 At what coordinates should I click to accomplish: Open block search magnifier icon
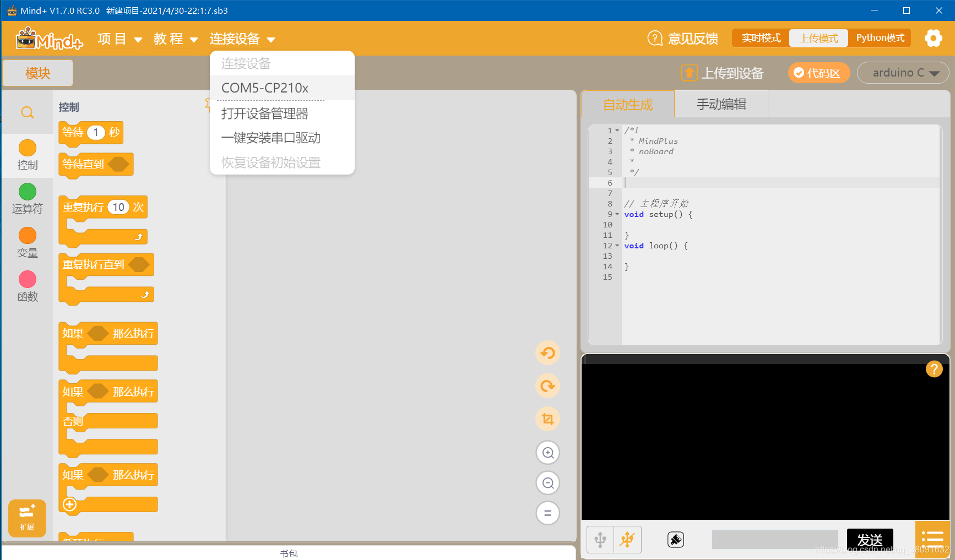[x=28, y=113]
